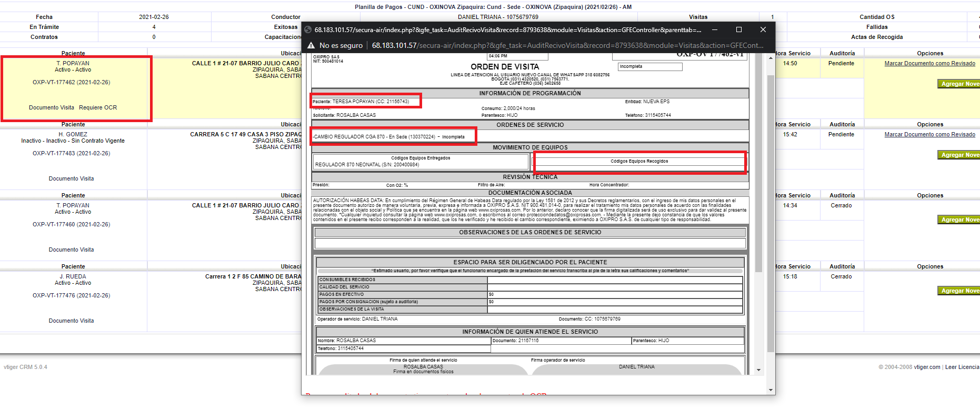Click address Carrera 1 2 F 85 CAMINO
This screenshot has width=980, height=409.
click(253, 276)
